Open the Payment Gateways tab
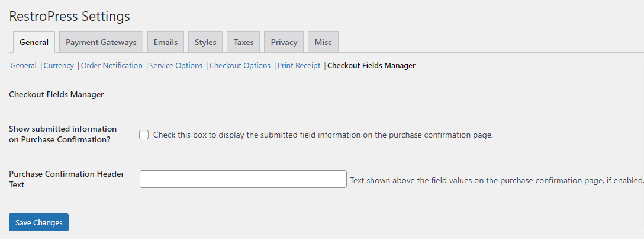The image size is (644, 239). coord(101,42)
